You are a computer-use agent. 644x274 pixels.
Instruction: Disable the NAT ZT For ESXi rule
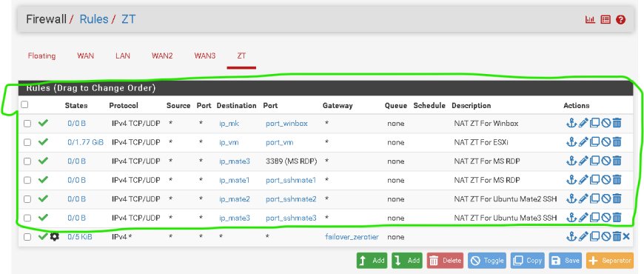[x=606, y=142]
